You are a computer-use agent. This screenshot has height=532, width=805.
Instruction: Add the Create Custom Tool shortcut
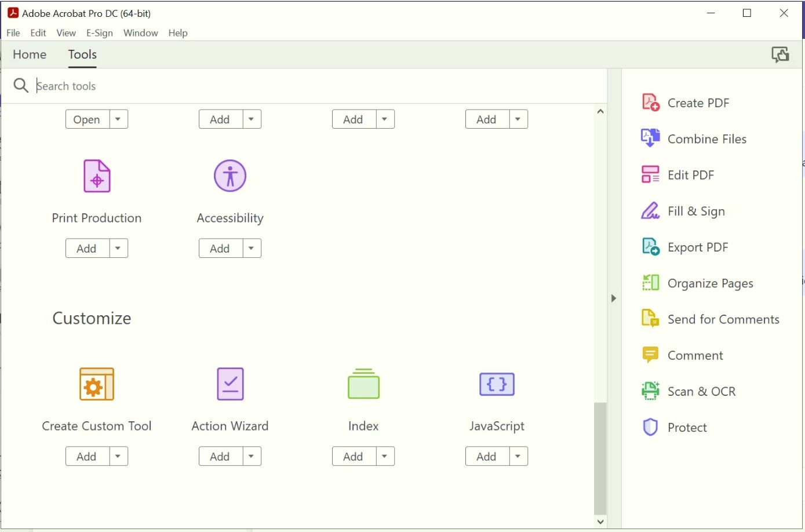(87, 456)
